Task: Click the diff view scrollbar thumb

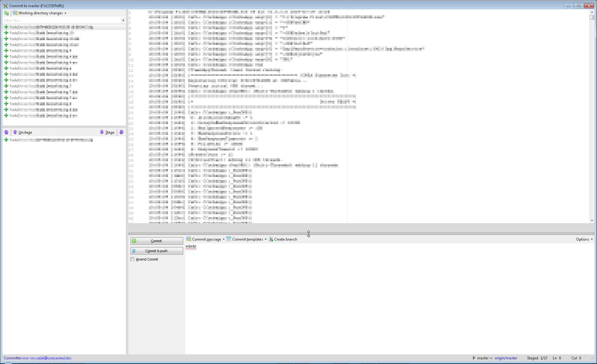Action: click(x=592, y=17)
